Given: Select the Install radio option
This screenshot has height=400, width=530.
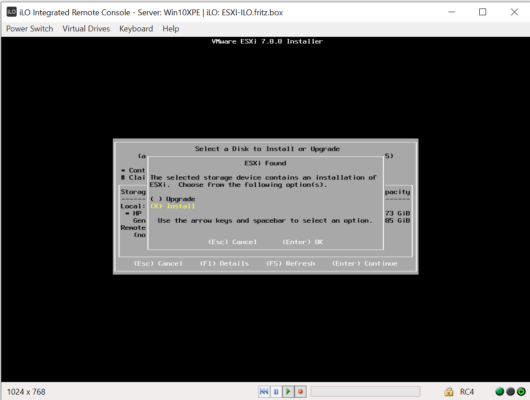Looking at the screenshot, I should [173, 206].
